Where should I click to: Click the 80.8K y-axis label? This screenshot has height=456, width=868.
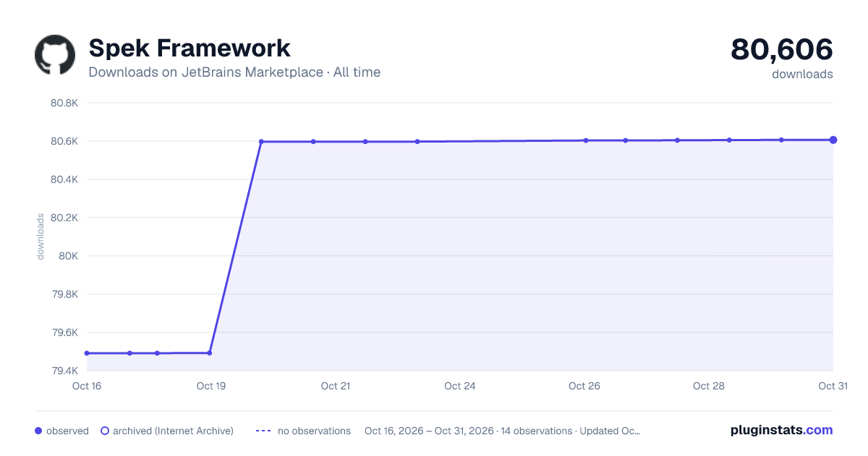click(x=64, y=103)
